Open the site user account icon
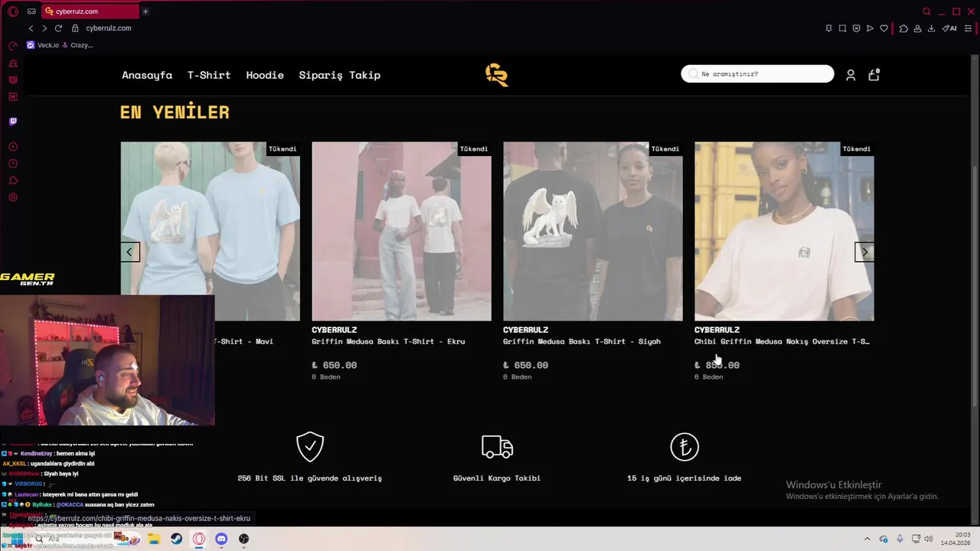980x551 pixels. (851, 75)
